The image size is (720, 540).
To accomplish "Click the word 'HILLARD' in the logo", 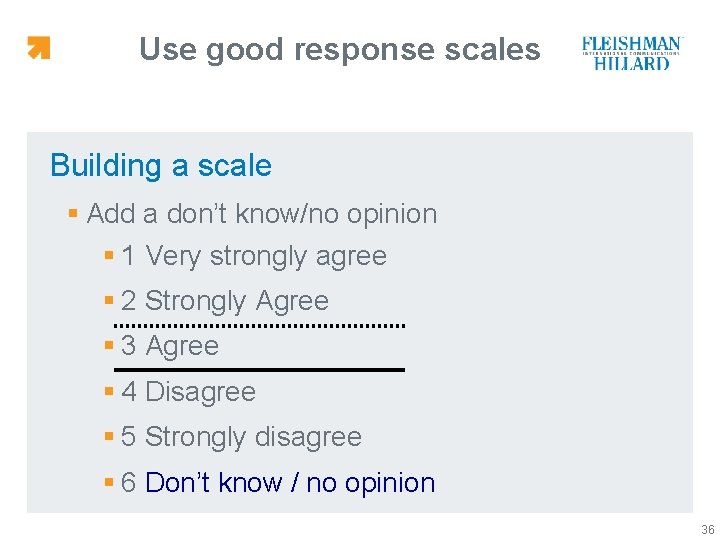I will [x=632, y=62].
